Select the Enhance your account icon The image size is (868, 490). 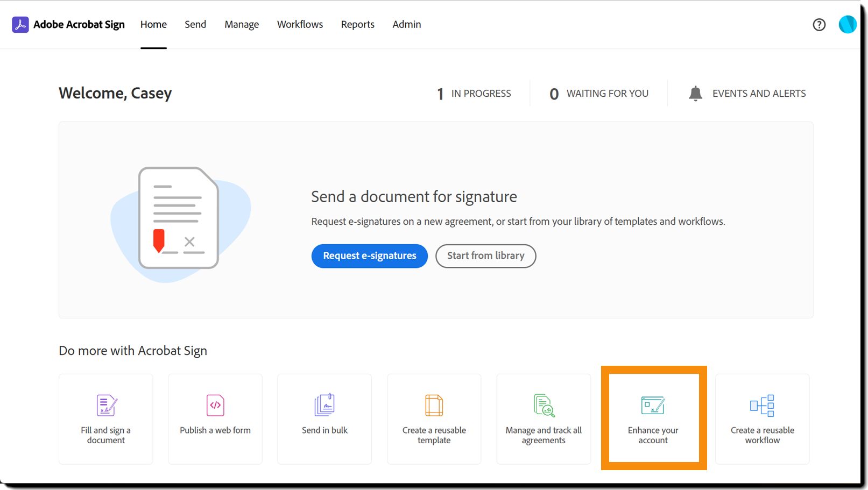(x=653, y=406)
